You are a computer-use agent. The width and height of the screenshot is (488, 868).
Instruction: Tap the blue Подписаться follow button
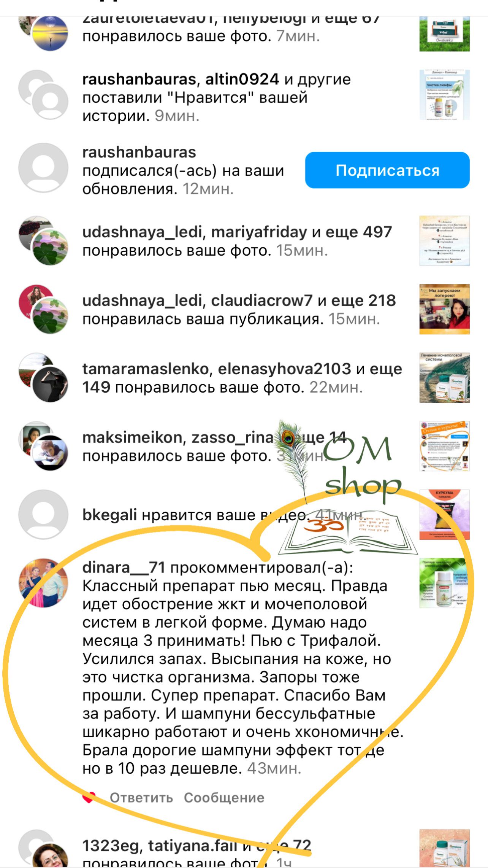pyautogui.click(x=387, y=170)
